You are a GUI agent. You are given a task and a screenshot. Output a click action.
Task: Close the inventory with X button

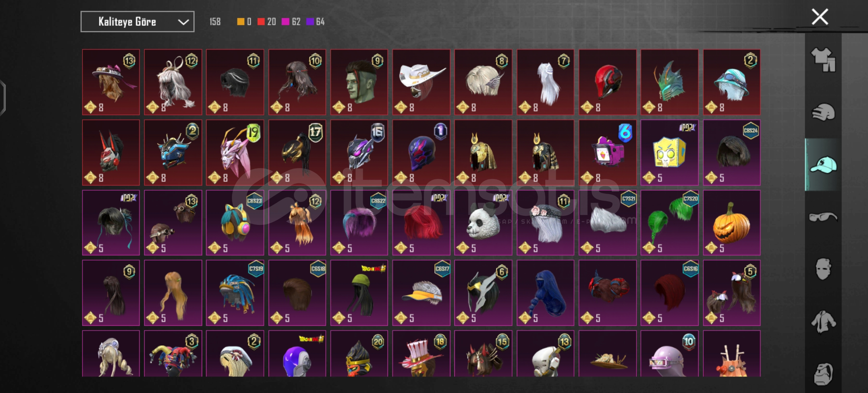pos(820,17)
